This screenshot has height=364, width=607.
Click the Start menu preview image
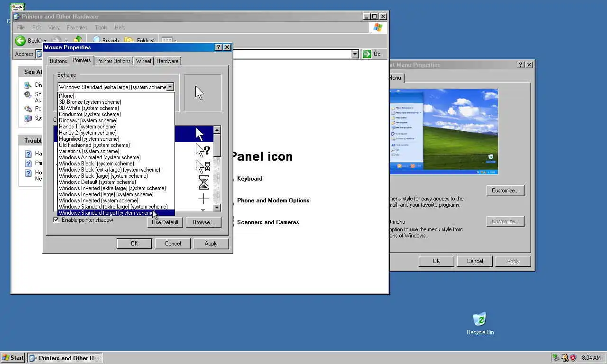pos(444,132)
